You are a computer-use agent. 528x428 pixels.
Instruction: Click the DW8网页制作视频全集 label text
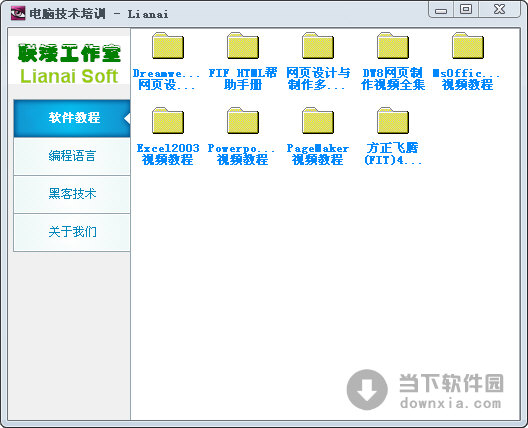click(393, 79)
